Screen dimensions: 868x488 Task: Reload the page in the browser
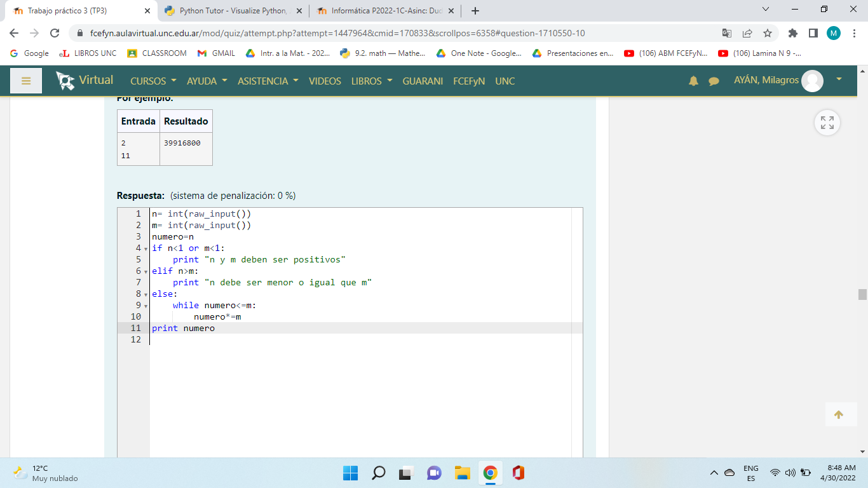pos(55,33)
